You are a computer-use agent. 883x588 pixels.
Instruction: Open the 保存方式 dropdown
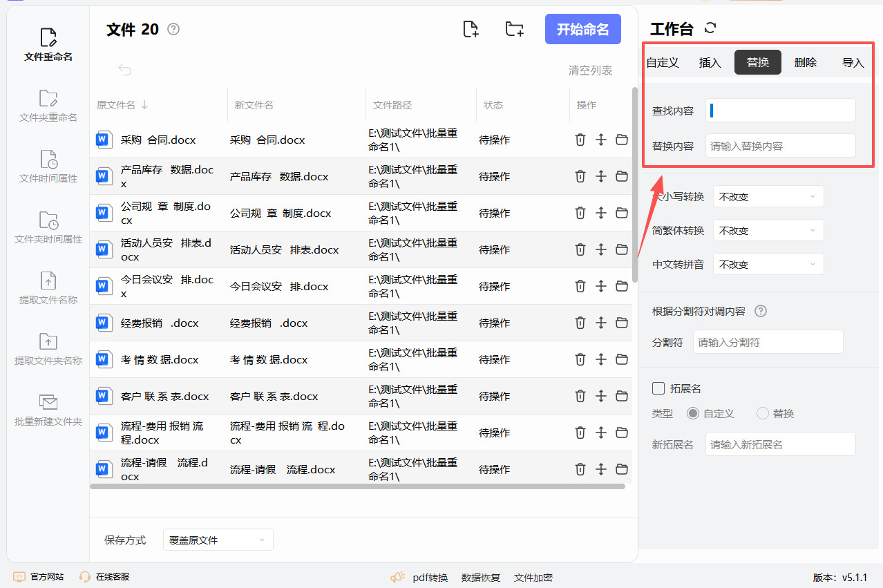218,540
